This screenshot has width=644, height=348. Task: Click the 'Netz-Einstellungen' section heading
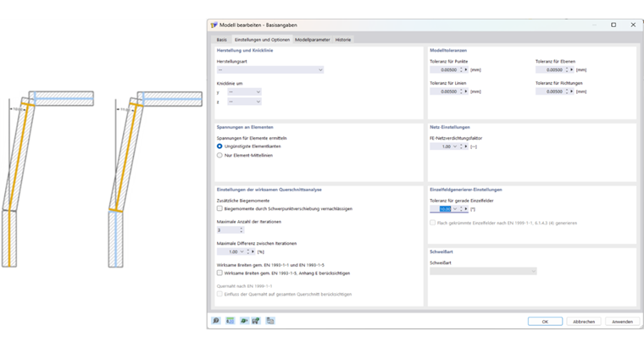[450, 127]
